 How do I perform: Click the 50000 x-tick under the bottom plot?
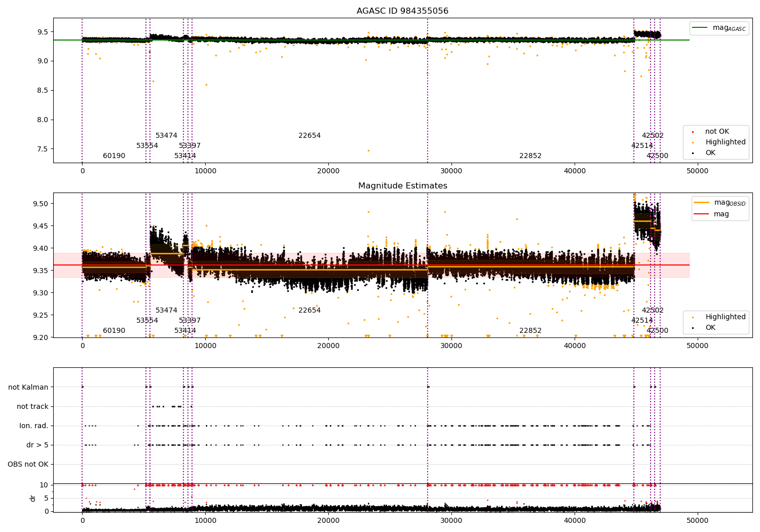coord(697,521)
